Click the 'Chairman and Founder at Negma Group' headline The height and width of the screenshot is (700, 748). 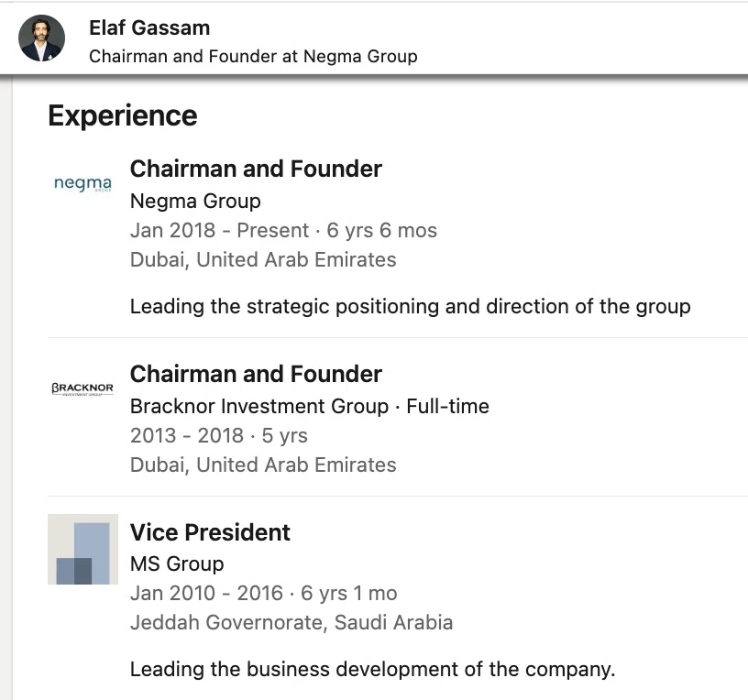coord(253,56)
